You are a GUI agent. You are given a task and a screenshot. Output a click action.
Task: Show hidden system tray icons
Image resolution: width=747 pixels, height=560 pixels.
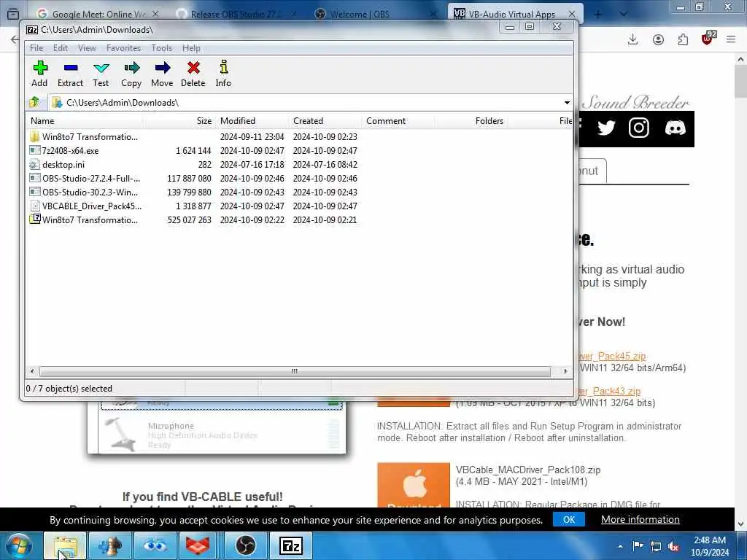pos(620,547)
